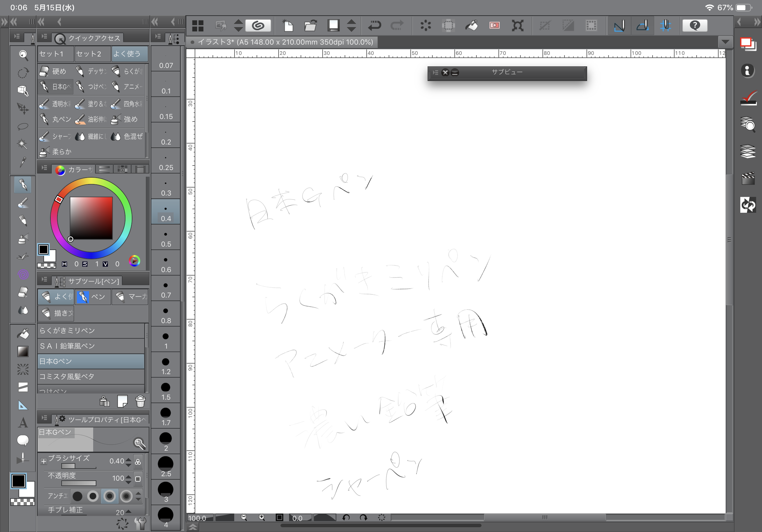This screenshot has height=532, width=762.
Task: Increase brush size with stepper arrow
Action: coord(129,459)
